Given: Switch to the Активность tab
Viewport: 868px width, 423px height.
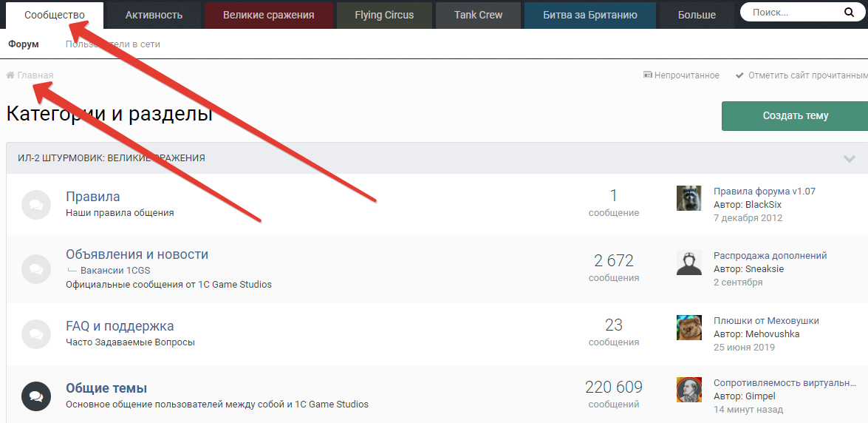Looking at the screenshot, I should pos(154,15).
